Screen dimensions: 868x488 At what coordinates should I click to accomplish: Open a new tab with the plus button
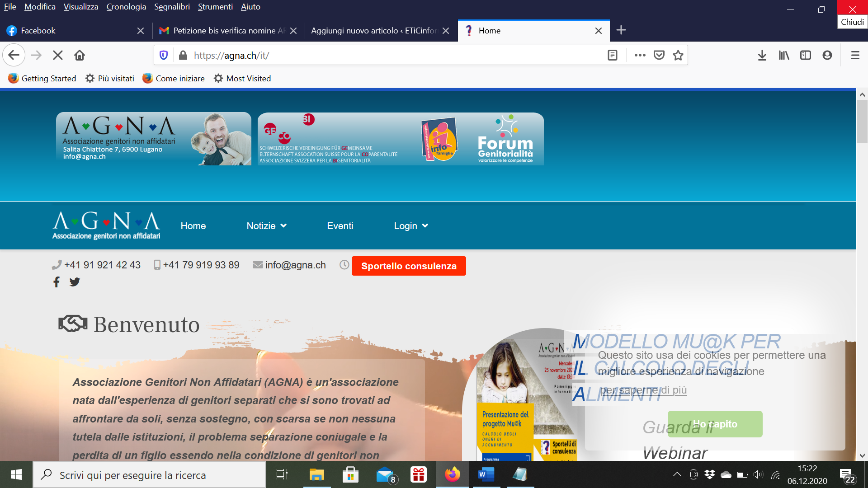(x=621, y=30)
